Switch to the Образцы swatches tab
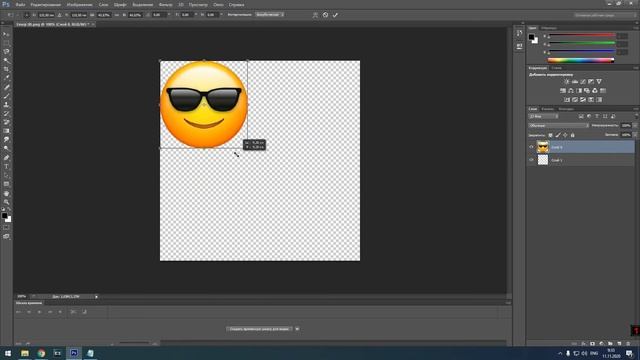This screenshot has height=360, width=640. click(x=549, y=28)
